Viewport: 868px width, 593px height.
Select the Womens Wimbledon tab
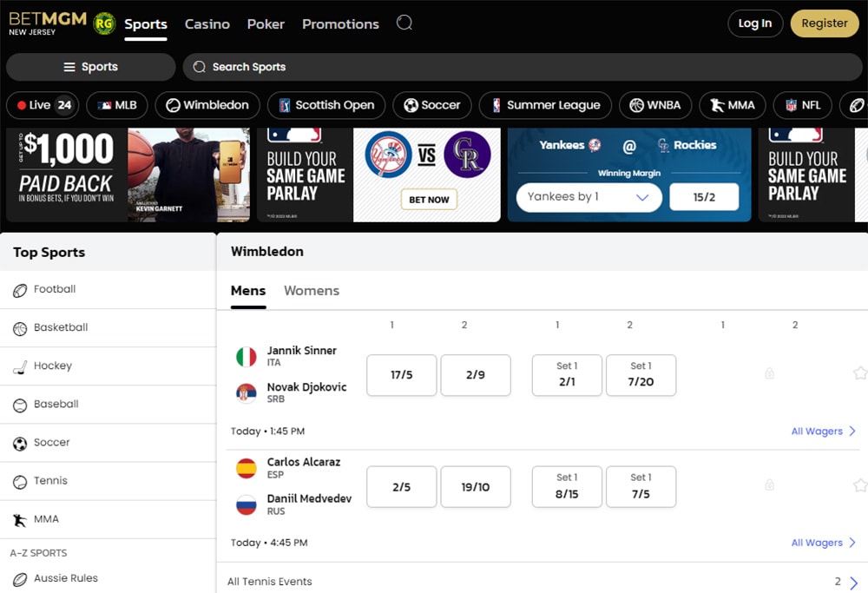pos(312,291)
